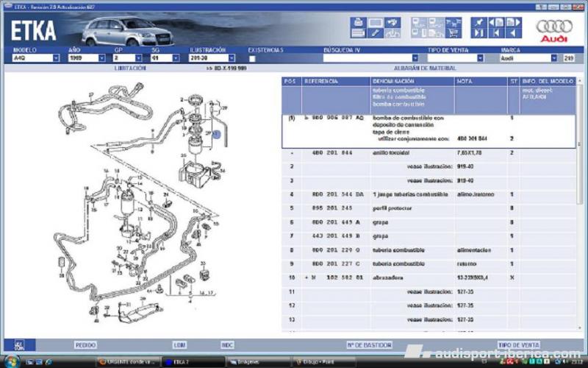The image size is (588, 368).
Task: Click the logo icon at bottom-left of ETKA
Action: click(x=20, y=344)
